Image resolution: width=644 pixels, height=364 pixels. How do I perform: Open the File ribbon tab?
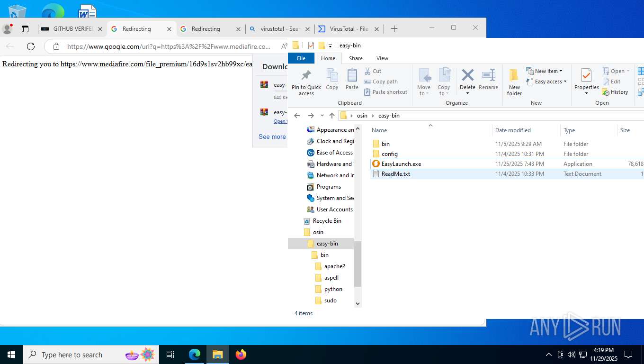click(x=301, y=58)
